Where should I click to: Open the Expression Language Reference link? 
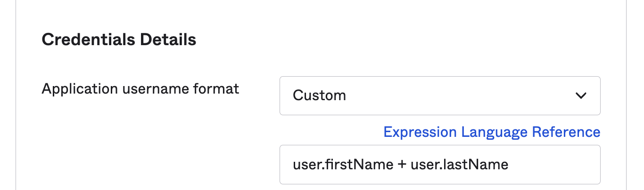(492, 132)
